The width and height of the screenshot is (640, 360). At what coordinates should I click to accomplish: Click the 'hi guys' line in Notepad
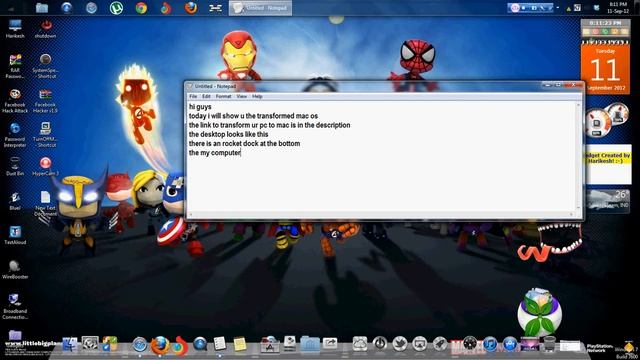[x=200, y=107]
